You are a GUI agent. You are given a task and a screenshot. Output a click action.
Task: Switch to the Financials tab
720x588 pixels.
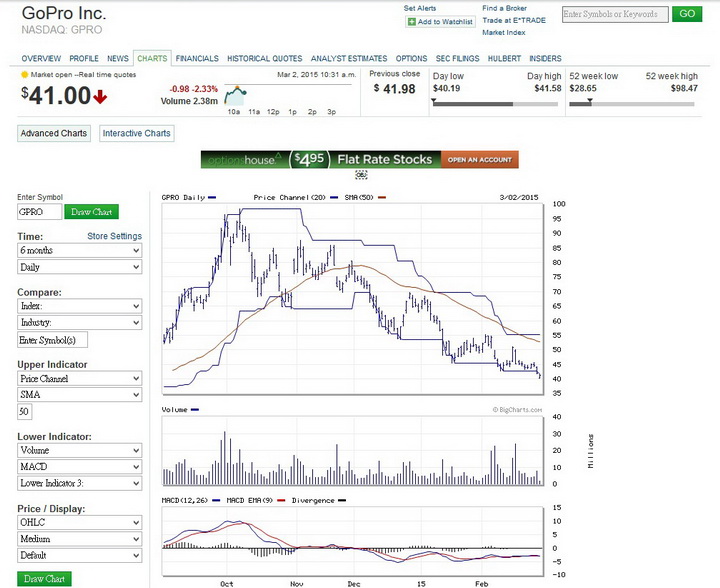pyautogui.click(x=197, y=59)
